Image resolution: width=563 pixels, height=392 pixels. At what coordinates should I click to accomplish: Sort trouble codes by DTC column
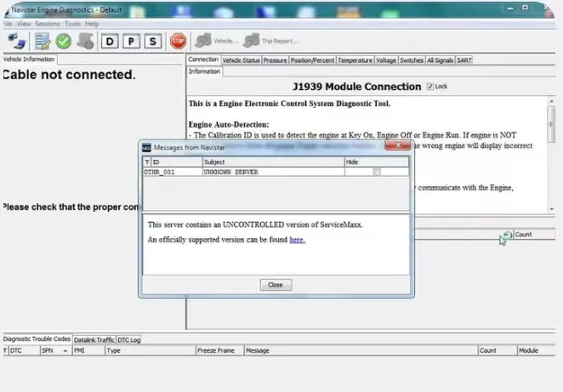tap(24, 350)
